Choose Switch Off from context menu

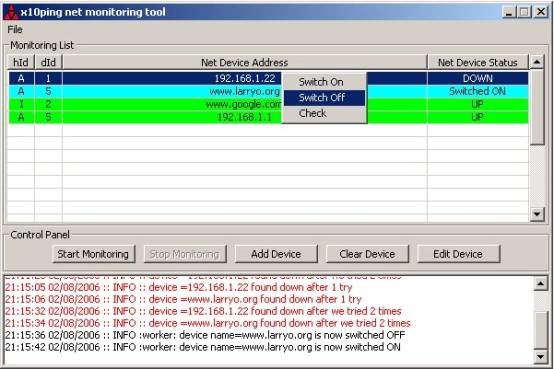pos(324,98)
